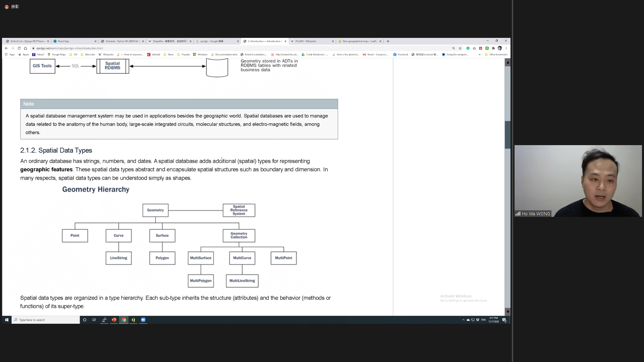Open Wikipedia bookmark

click(x=106, y=54)
